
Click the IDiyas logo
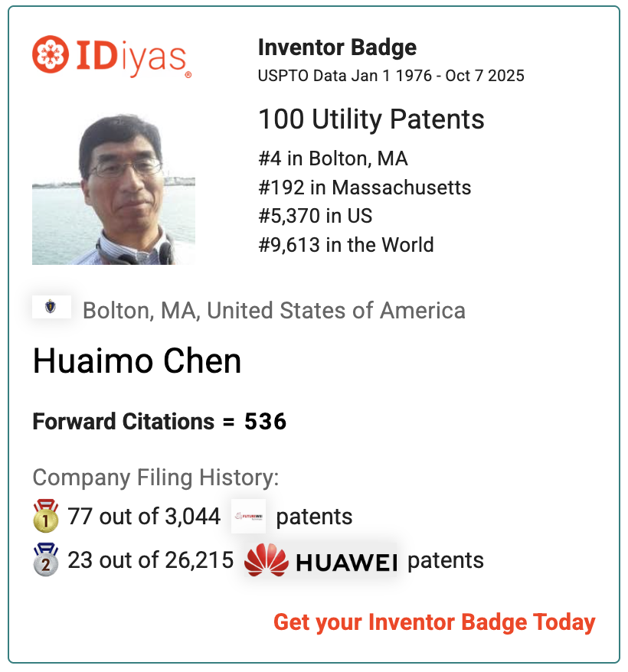[112, 57]
